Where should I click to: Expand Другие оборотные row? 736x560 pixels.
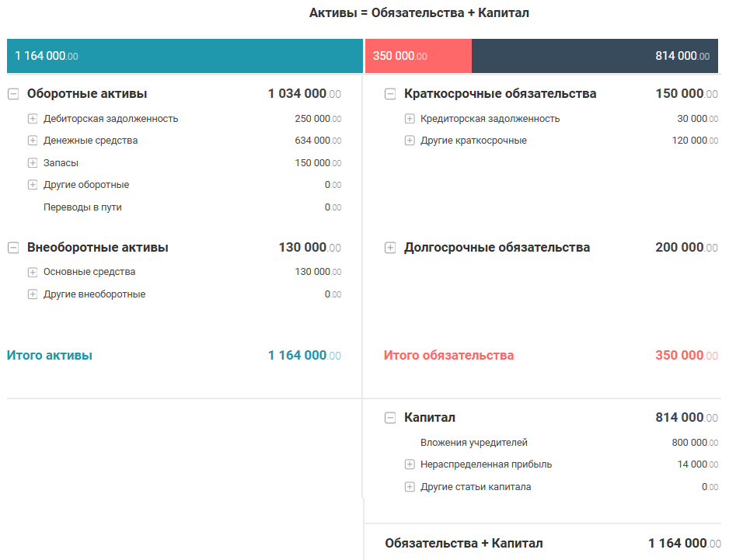(33, 185)
